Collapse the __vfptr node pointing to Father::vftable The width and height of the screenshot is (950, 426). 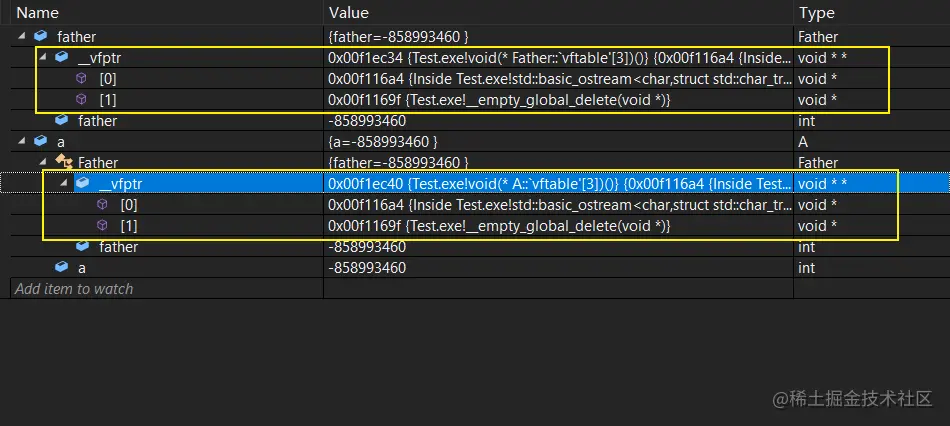tap(42, 58)
